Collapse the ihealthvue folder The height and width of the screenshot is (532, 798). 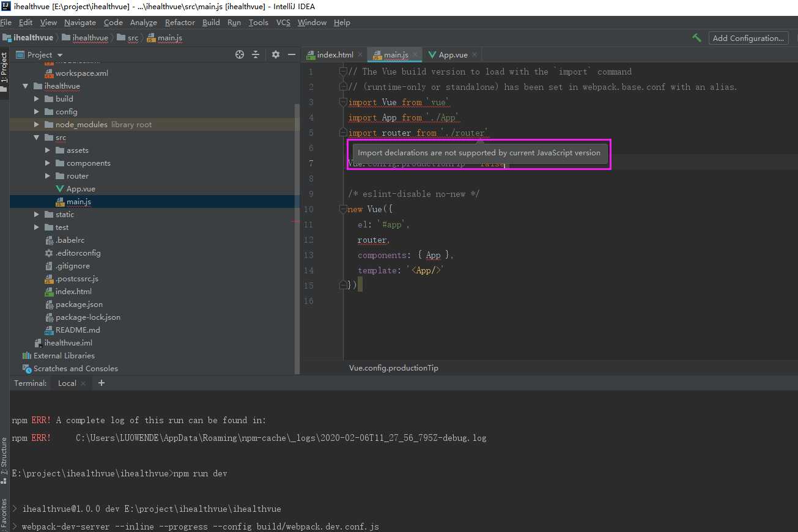[25, 86]
